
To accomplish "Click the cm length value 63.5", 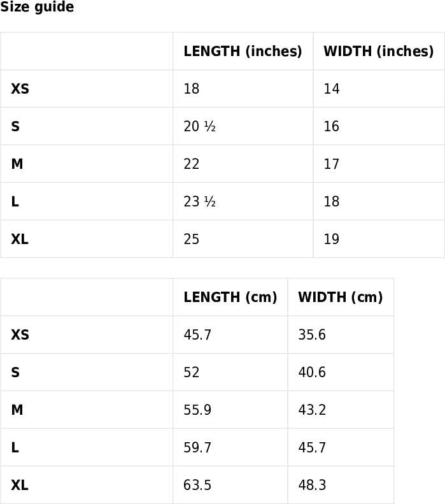I will click(197, 486).
